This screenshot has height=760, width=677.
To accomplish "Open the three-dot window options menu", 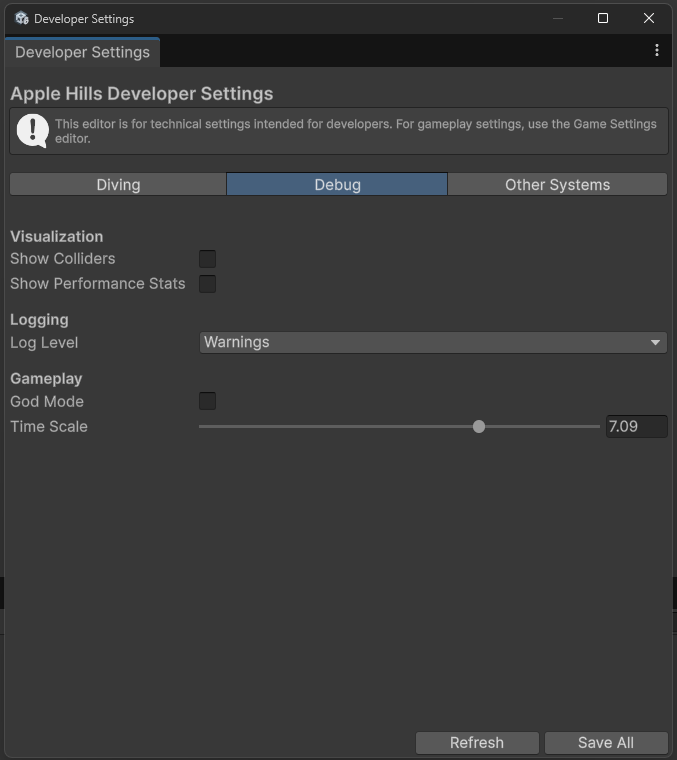I will (656, 50).
